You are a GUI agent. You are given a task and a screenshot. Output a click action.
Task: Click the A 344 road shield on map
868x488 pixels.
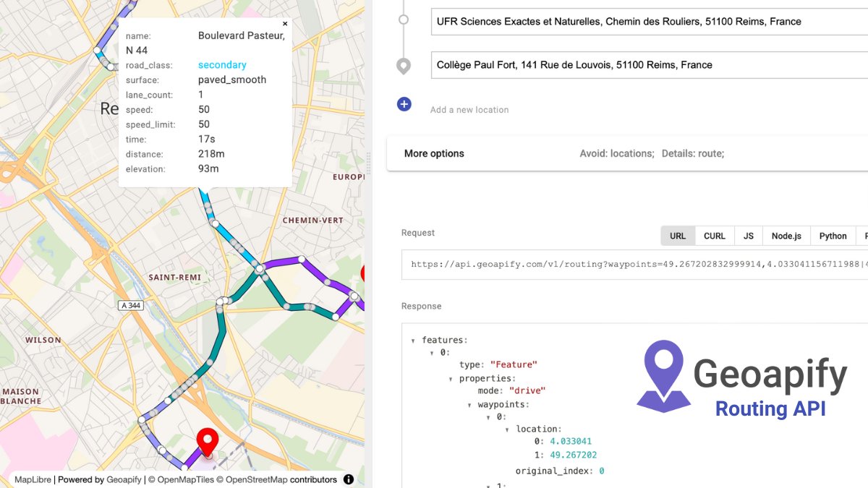click(x=131, y=306)
